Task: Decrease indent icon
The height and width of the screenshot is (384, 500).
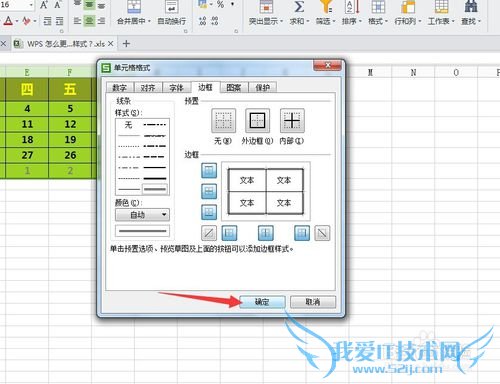Action: [48, 21]
